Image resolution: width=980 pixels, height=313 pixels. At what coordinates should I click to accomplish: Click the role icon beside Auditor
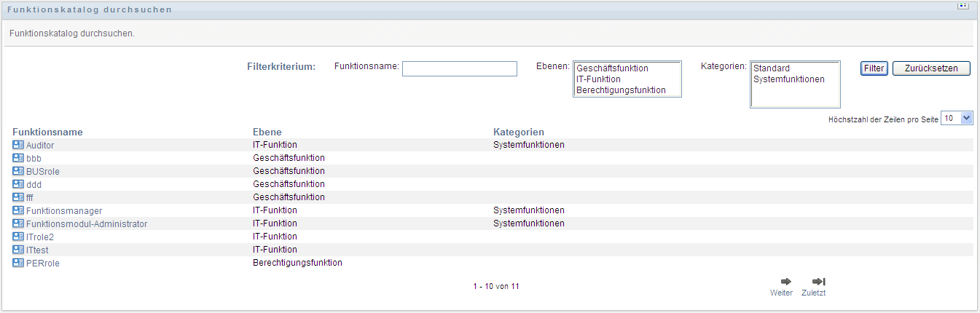coord(18,145)
